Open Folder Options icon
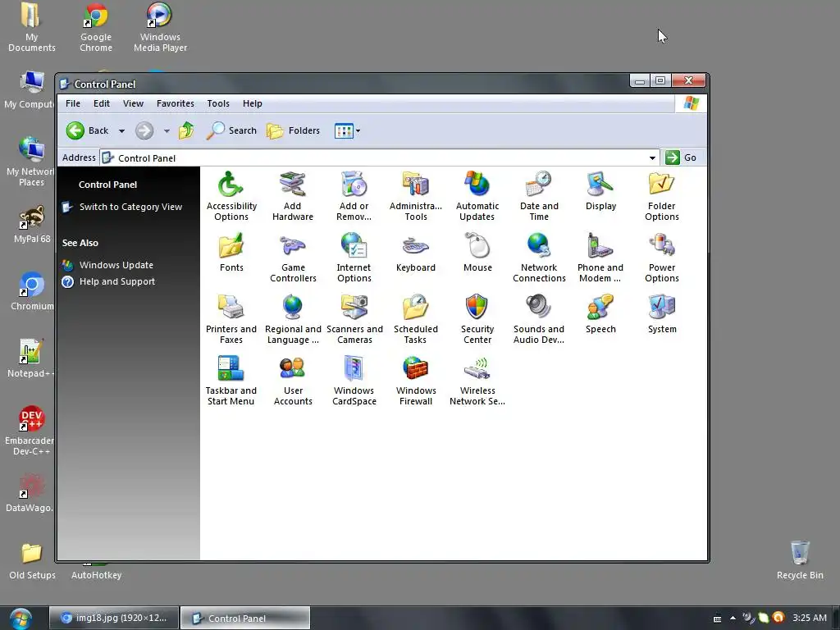 662,195
